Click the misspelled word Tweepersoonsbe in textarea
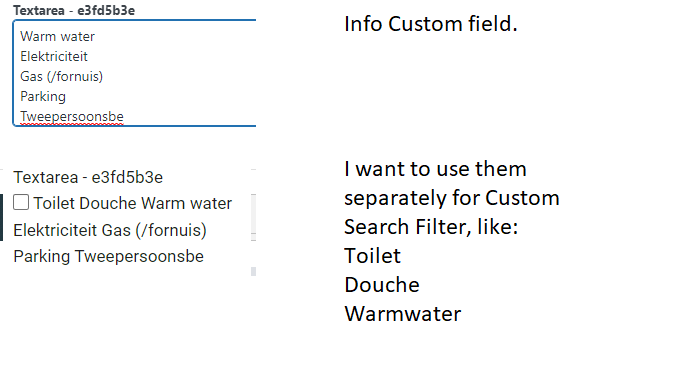The width and height of the screenshot is (678, 385). pos(72,117)
